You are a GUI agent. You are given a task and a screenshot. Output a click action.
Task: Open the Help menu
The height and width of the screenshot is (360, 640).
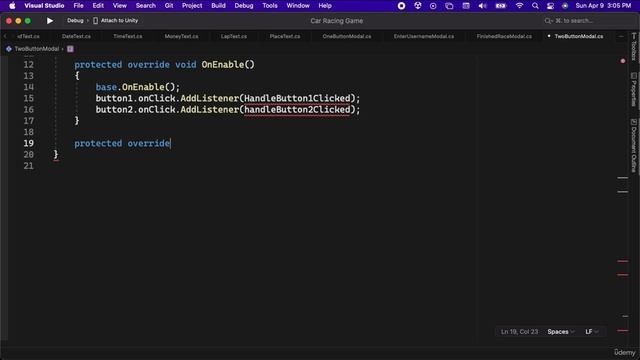[325, 6]
